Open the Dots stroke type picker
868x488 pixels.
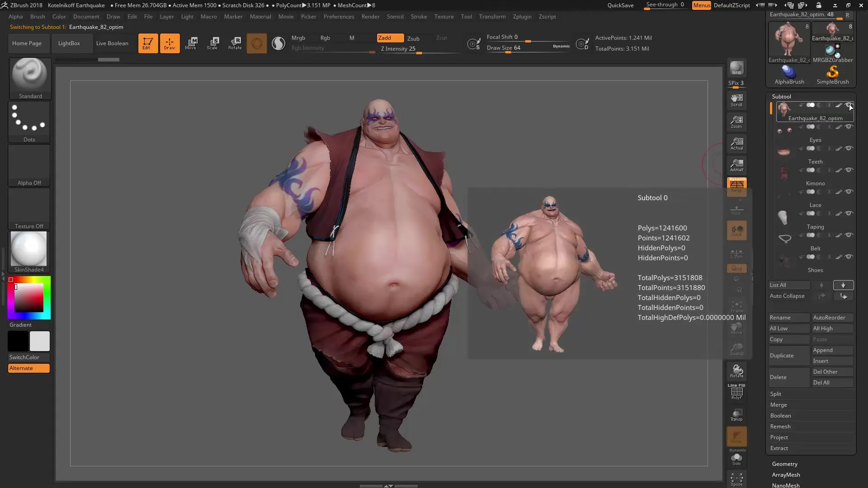click(29, 122)
